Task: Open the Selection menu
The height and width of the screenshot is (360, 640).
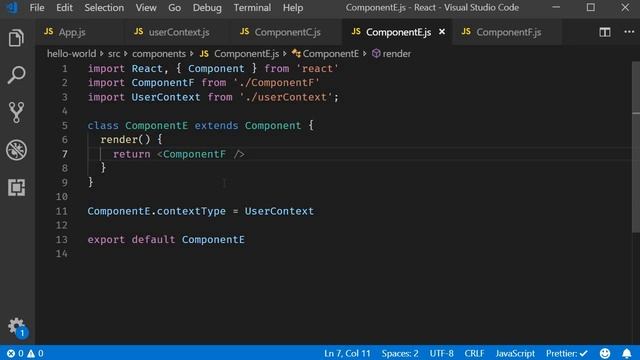Action: pyautogui.click(x=104, y=8)
